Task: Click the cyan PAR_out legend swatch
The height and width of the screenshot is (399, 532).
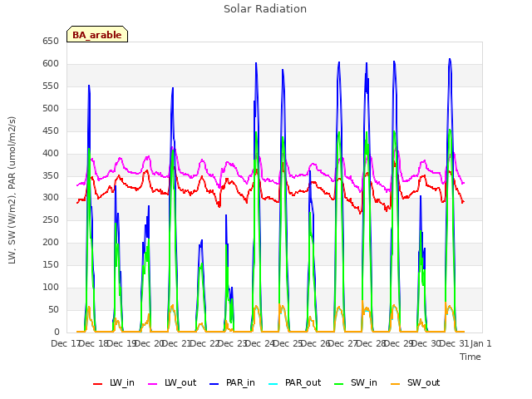Action: pos(273,384)
